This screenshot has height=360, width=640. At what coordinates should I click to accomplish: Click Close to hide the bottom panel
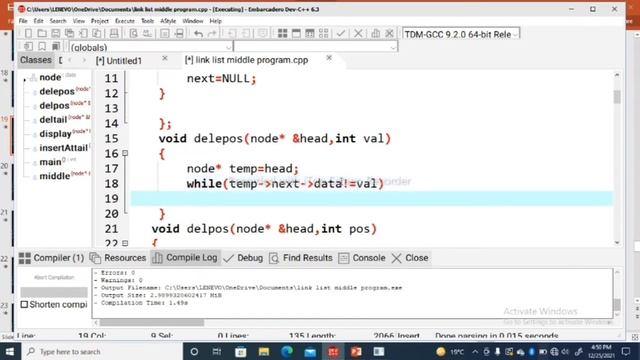click(x=410, y=258)
